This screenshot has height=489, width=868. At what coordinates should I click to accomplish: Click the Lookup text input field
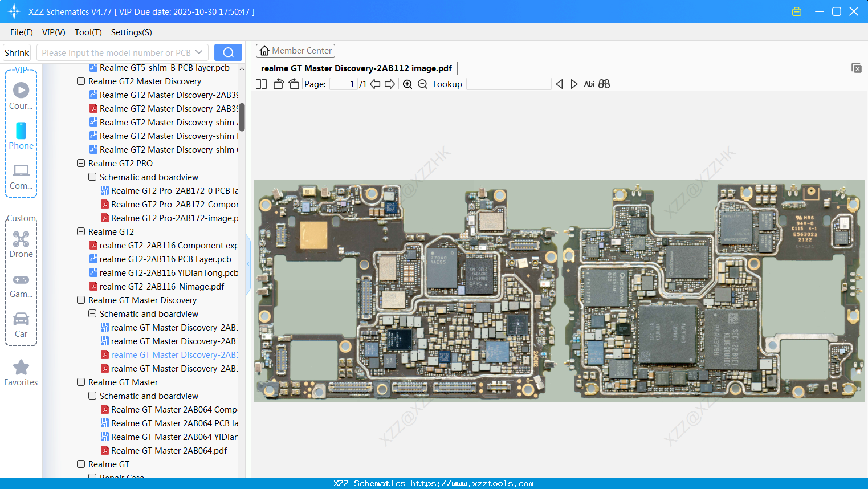[x=508, y=84]
